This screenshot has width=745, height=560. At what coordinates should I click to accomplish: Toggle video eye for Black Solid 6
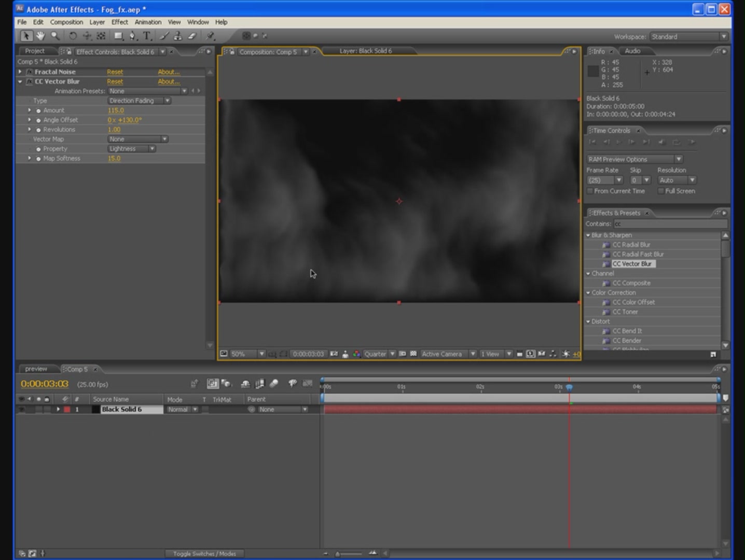22,410
